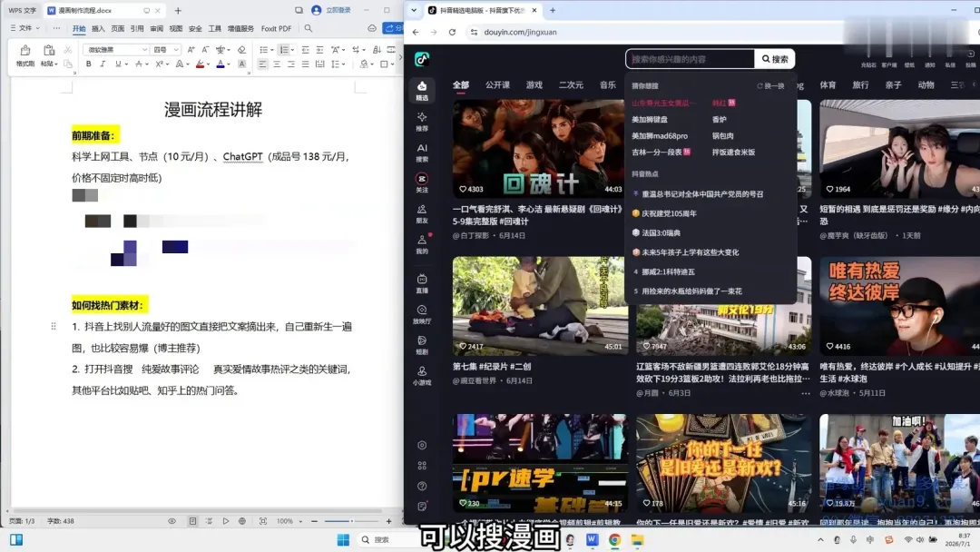
Task: Select the 二次元 category tab in Douyin
Action: tap(571, 85)
